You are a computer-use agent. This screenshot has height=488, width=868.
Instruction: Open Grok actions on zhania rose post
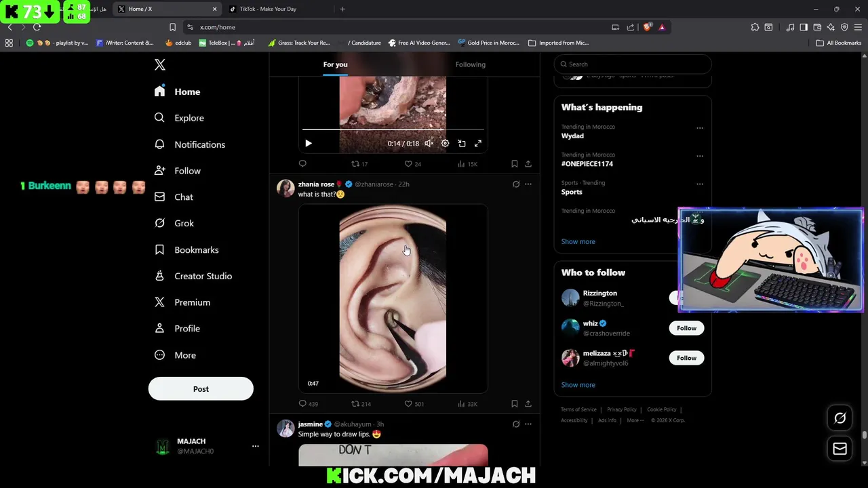click(x=516, y=184)
